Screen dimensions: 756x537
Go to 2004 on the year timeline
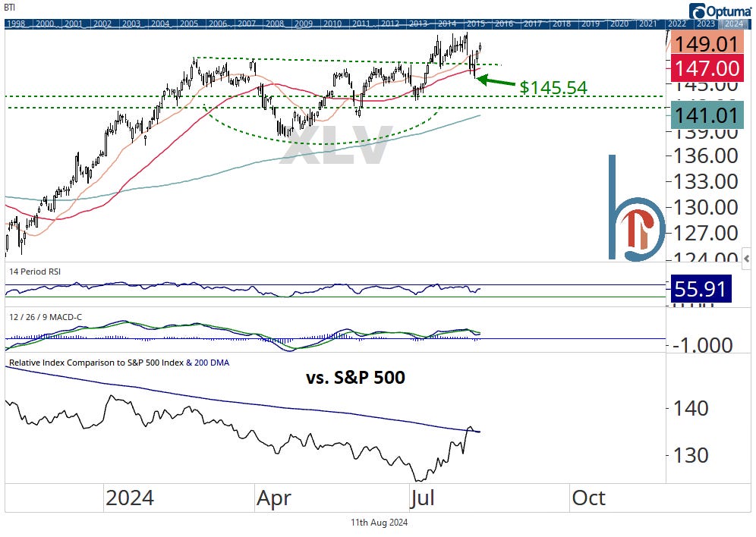[160, 24]
